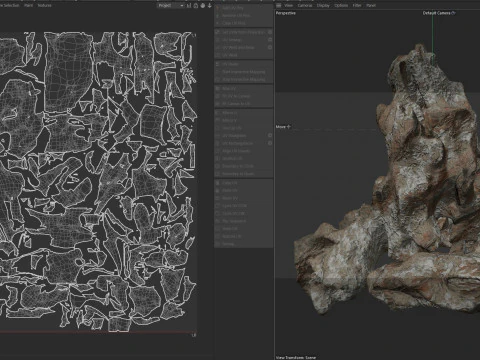Image resolution: width=480 pixels, height=360 pixels.
Task: Run the Mirror V command
Action: (243, 120)
